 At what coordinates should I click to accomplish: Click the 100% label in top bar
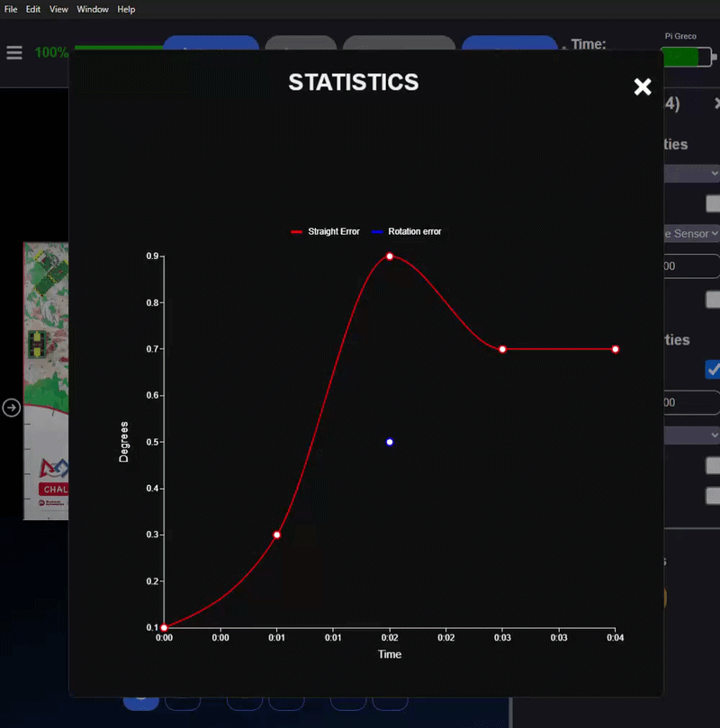pos(51,52)
